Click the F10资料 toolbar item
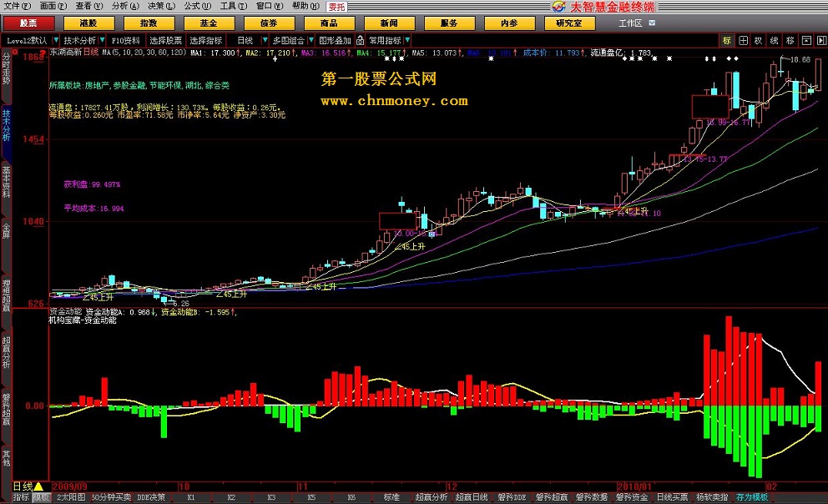The width and height of the screenshot is (828, 504). (x=126, y=40)
